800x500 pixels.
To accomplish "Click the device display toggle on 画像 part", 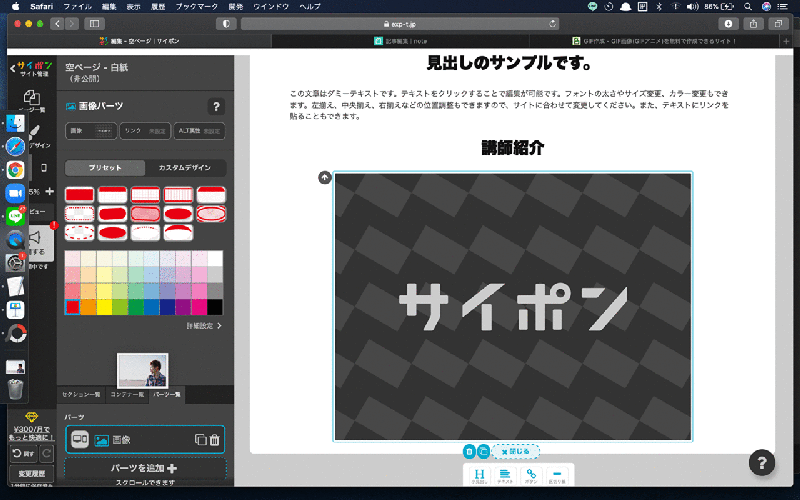I will click(x=80, y=439).
